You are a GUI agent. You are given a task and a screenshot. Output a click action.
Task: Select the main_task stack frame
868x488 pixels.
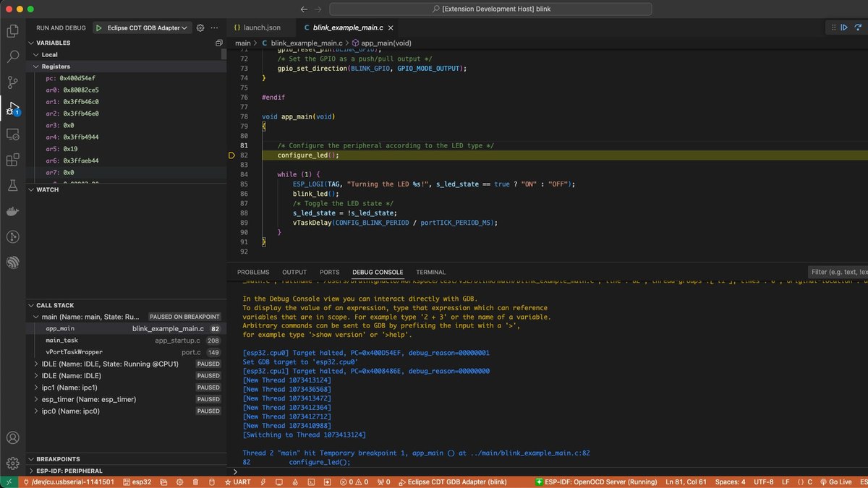127,340
